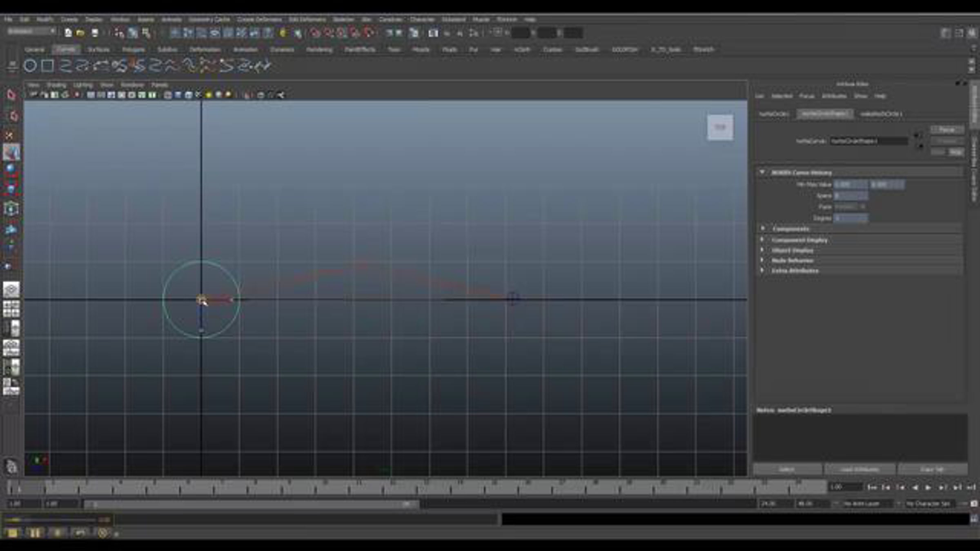
Task: Choose the Select tool in the toolbox
Action: 11,95
